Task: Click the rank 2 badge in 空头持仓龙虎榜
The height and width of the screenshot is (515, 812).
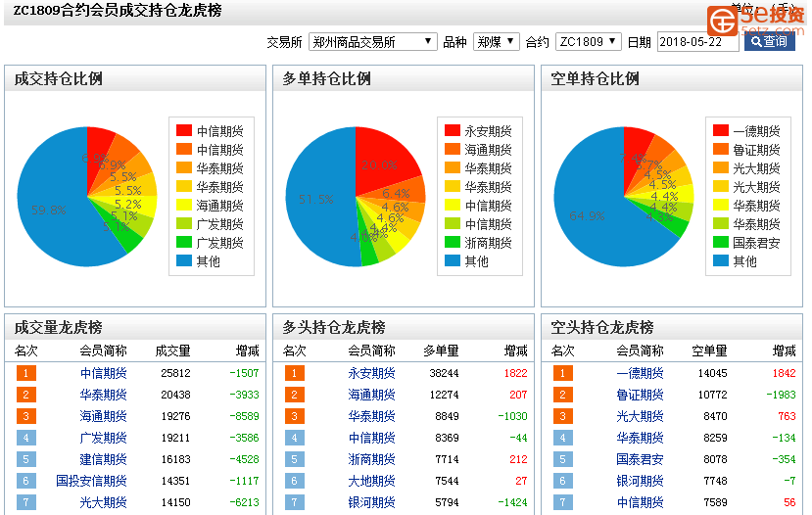Action: (x=563, y=395)
